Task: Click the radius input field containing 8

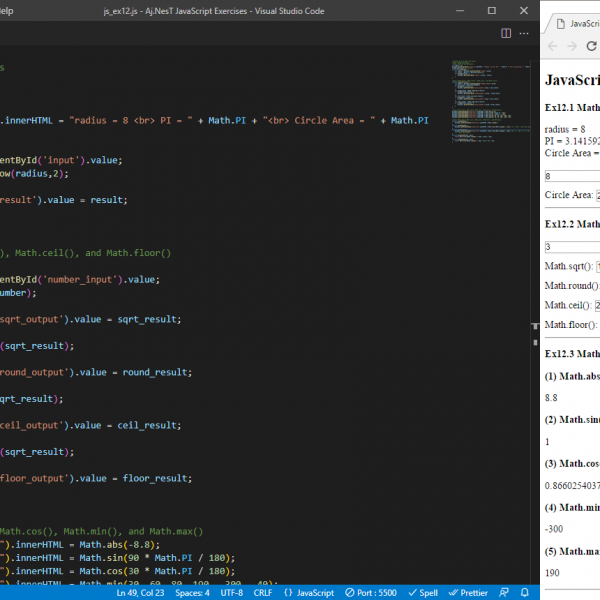Action: (x=572, y=175)
